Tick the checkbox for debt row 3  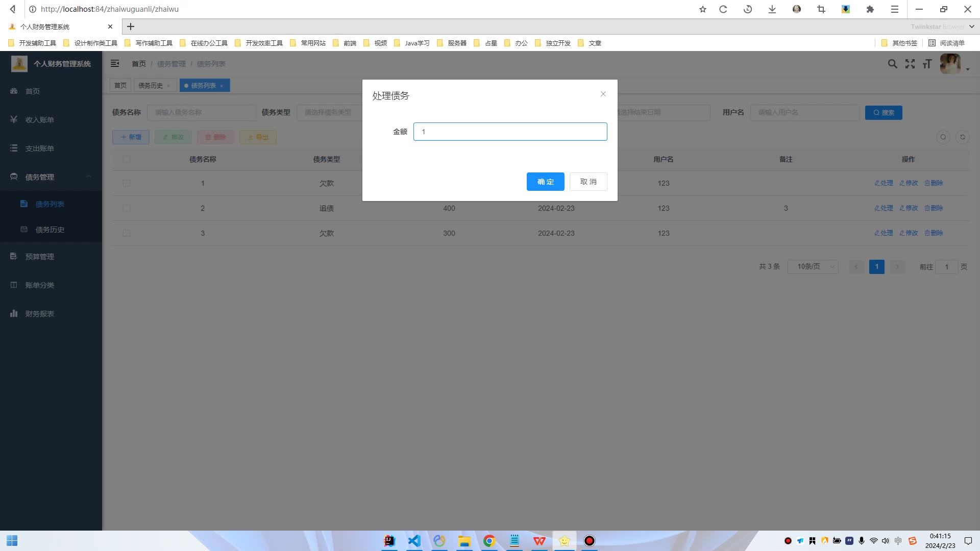[127, 233]
